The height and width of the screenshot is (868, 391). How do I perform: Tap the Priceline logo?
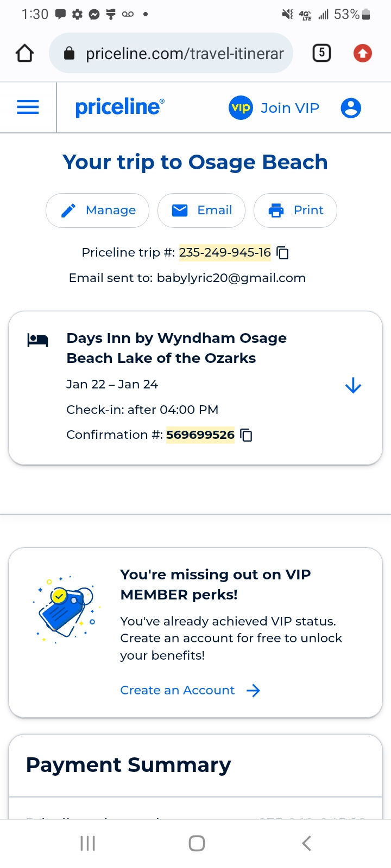[x=119, y=107]
